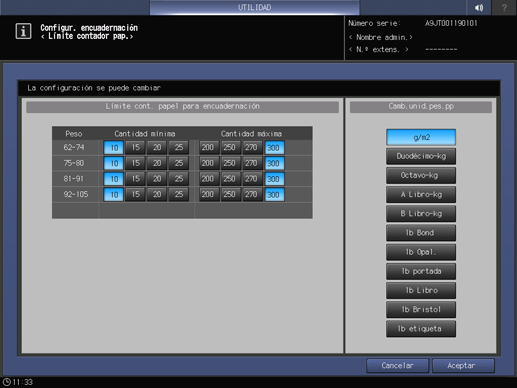This screenshot has width=517, height=388.
Task: Select minimum 15 for weight 81-91
Action: [135, 179]
